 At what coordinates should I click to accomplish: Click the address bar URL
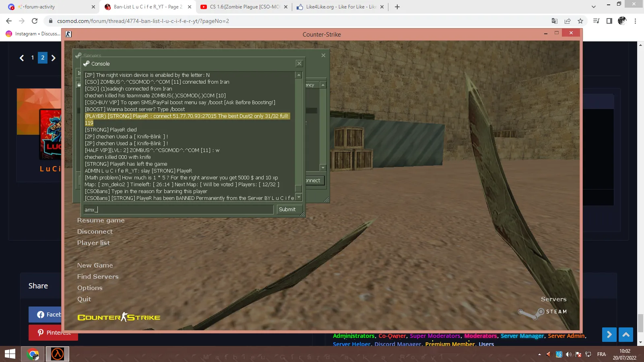click(143, 21)
